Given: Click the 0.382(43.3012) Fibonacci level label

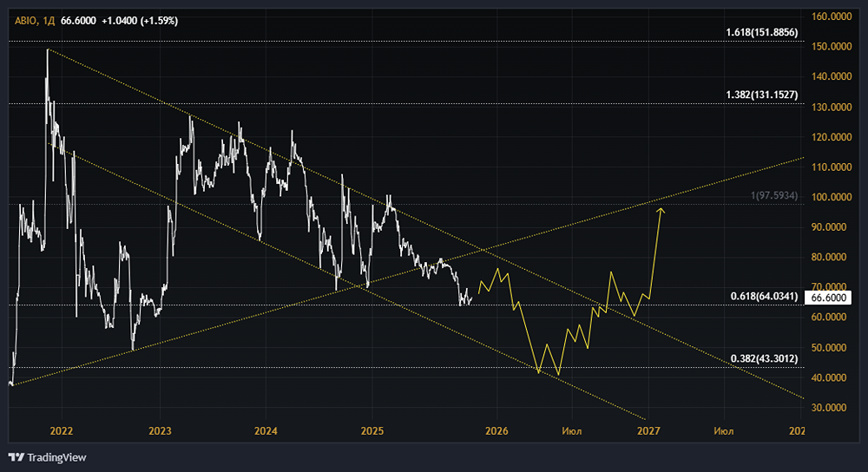Looking at the screenshot, I should click(x=764, y=359).
